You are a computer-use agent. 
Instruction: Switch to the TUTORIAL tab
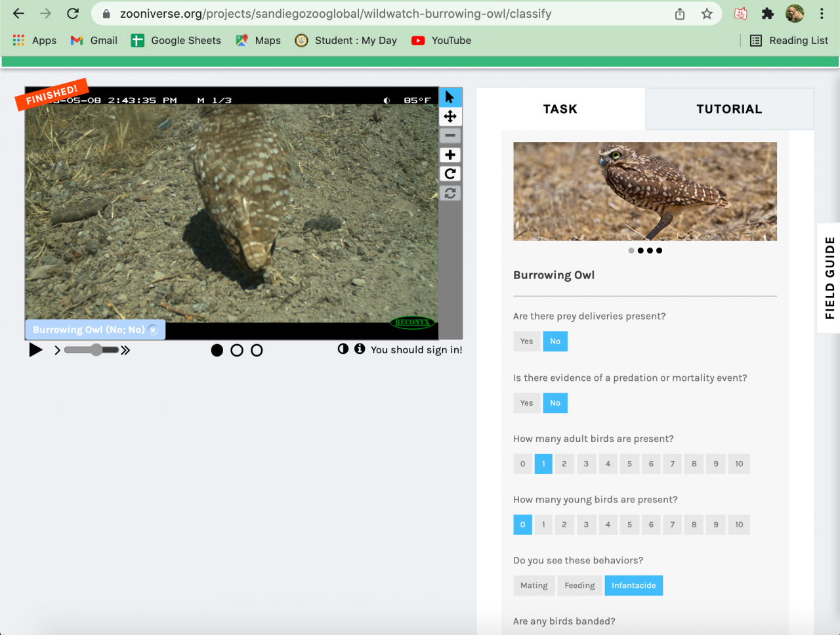pyautogui.click(x=729, y=109)
